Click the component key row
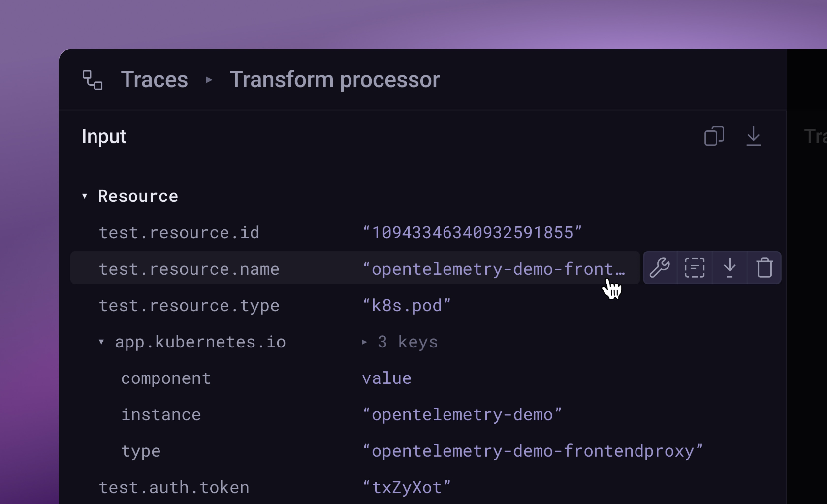 click(166, 378)
